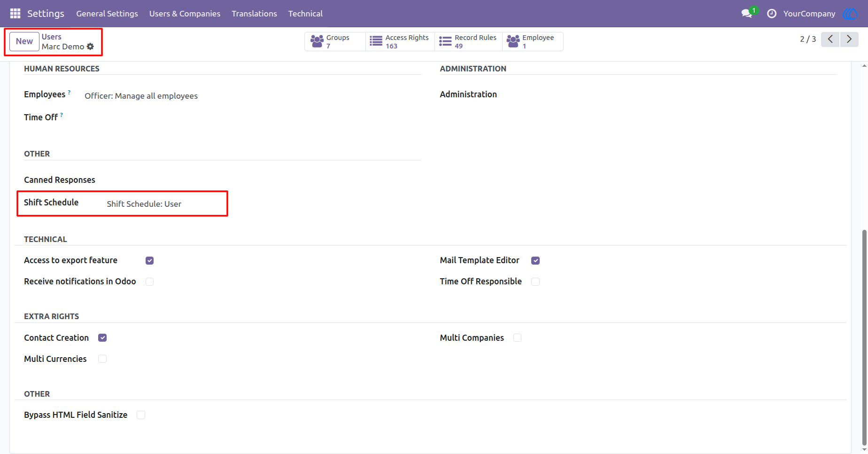Open the activities clock icon
Screen dimensions: 868x454
(772, 14)
